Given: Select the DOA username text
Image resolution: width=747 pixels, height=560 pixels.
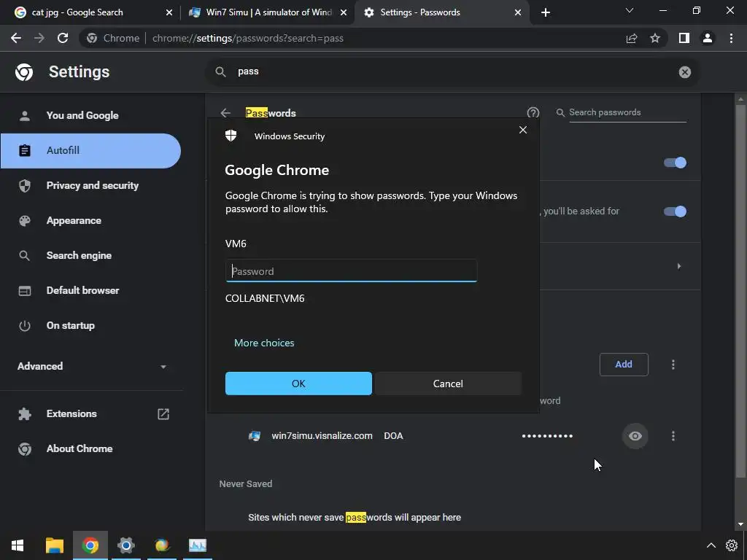Looking at the screenshot, I should [393, 436].
